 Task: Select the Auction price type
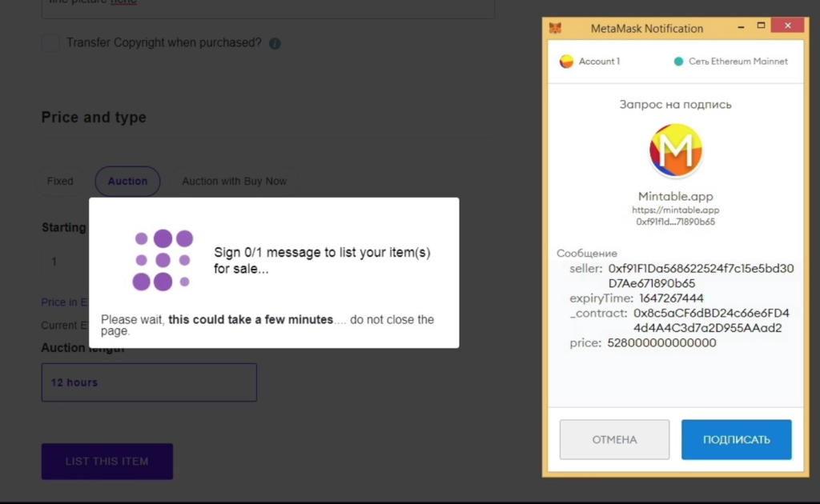(127, 182)
